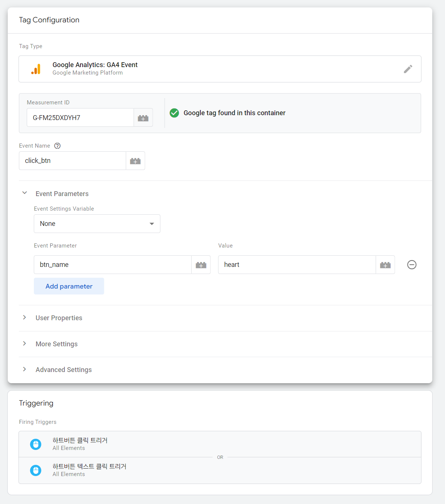Collapse the Event Parameters section chevron

[25, 193]
